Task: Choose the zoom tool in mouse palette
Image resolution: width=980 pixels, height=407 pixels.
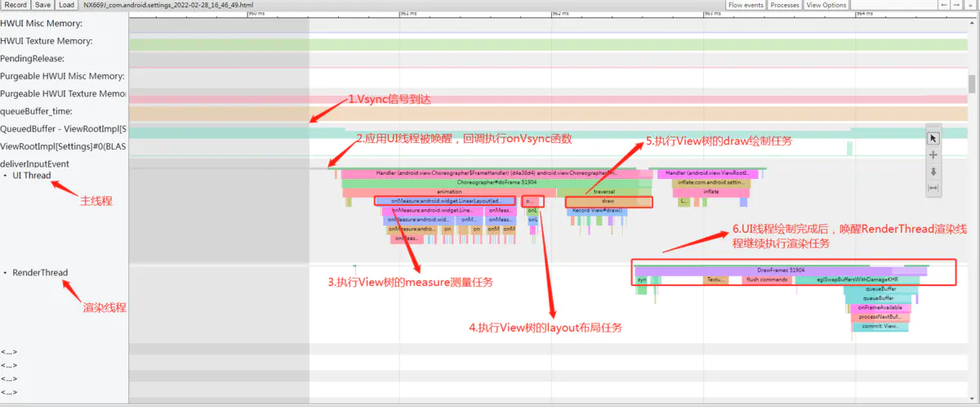Action: tap(933, 172)
